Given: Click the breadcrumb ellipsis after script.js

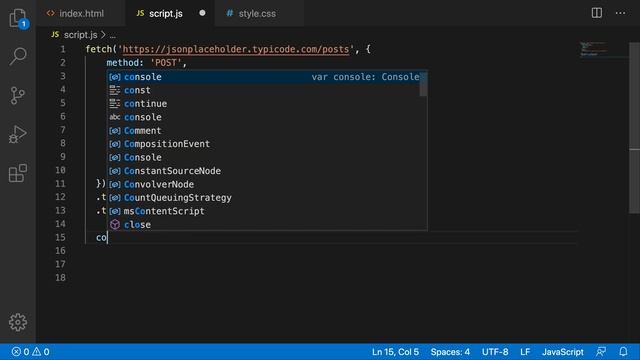Looking at the screenshot, I should pyautogui.click(x=113, y=35).
